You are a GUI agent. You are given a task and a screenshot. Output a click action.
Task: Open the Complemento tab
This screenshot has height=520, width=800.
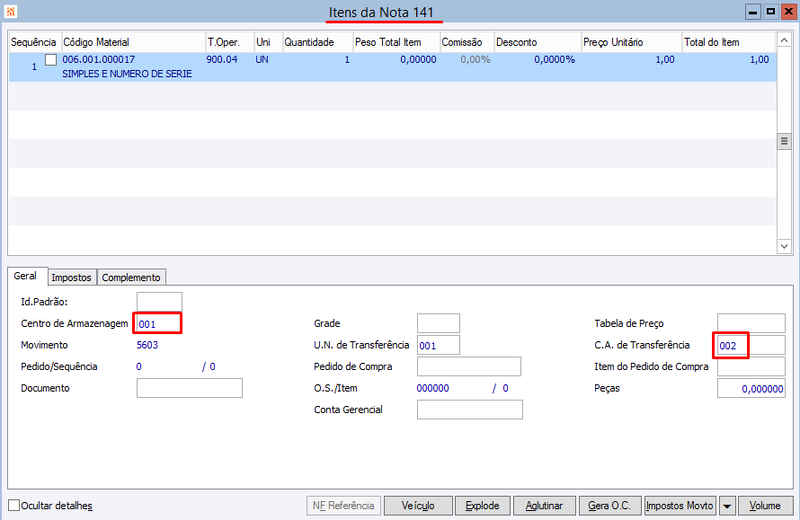[x=131, y=277]
